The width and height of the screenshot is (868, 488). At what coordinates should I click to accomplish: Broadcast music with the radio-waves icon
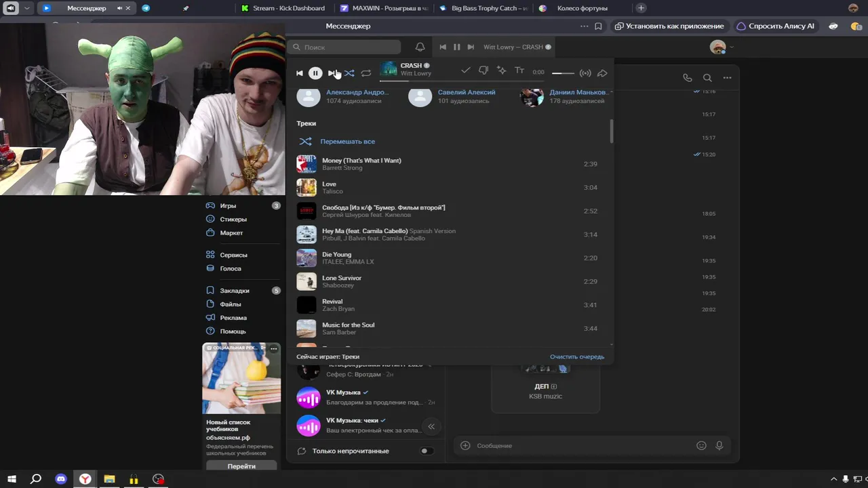(x=585, y=73)
